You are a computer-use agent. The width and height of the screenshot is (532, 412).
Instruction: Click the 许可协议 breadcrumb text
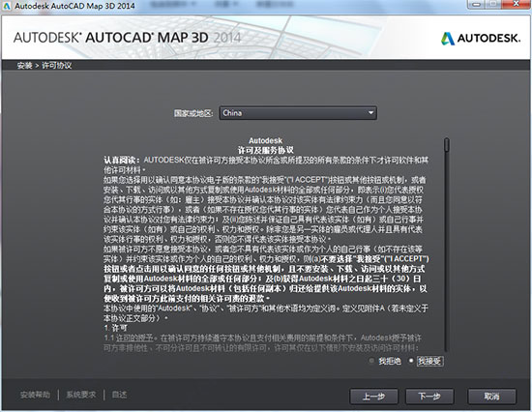point(57,66)
